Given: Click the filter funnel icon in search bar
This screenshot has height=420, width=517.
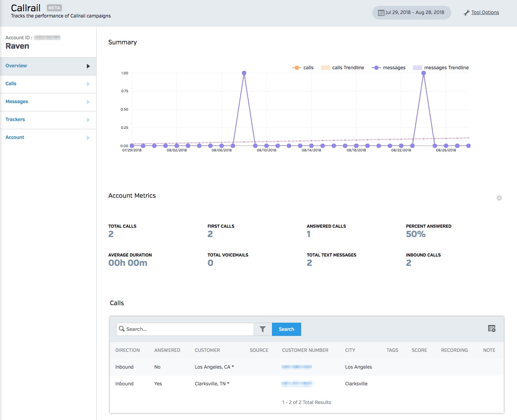Looking at the screenshot, I should [263, 329].
